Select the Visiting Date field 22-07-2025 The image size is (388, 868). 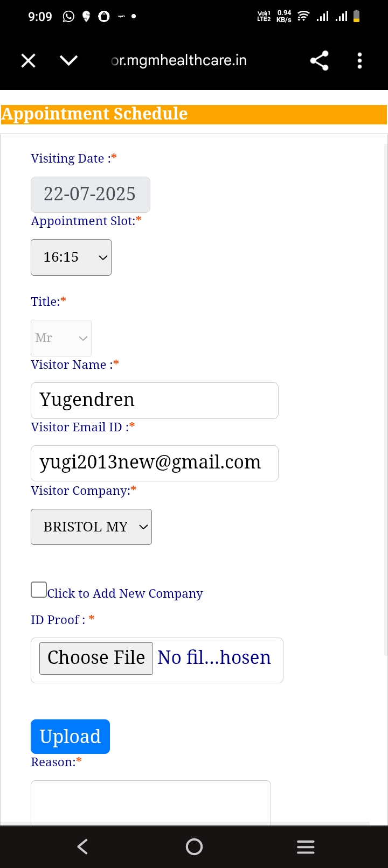click(x=90, y=194)
